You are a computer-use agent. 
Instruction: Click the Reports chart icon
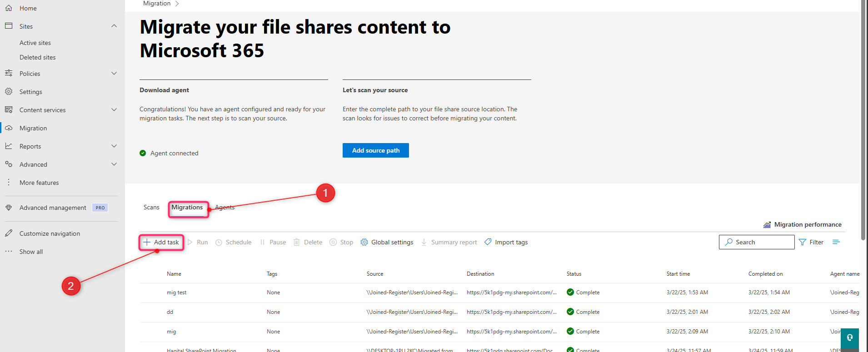point(9,146)
